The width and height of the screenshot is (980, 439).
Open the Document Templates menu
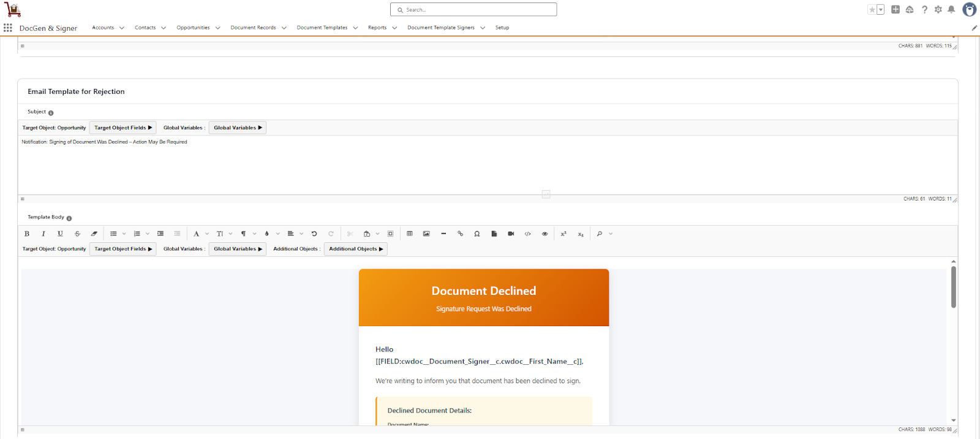322,28
